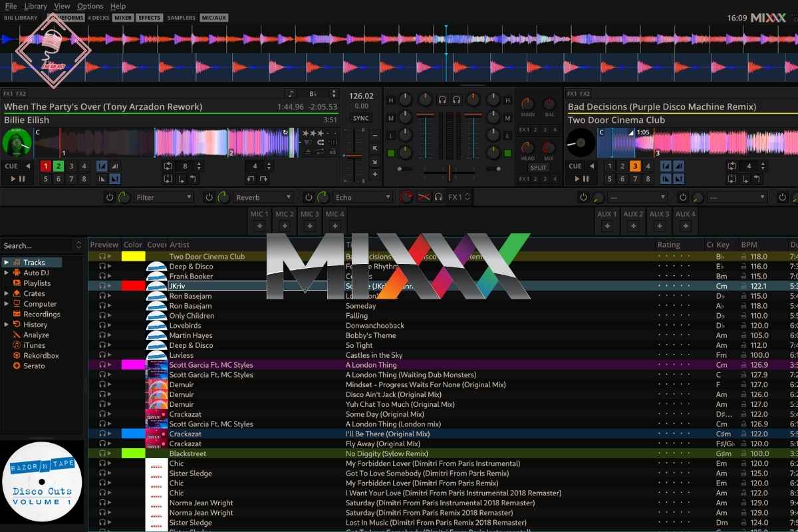The image size is (798, 532).
Task: Open the Analyze section in the sidebar
Action: pos(17,335)
